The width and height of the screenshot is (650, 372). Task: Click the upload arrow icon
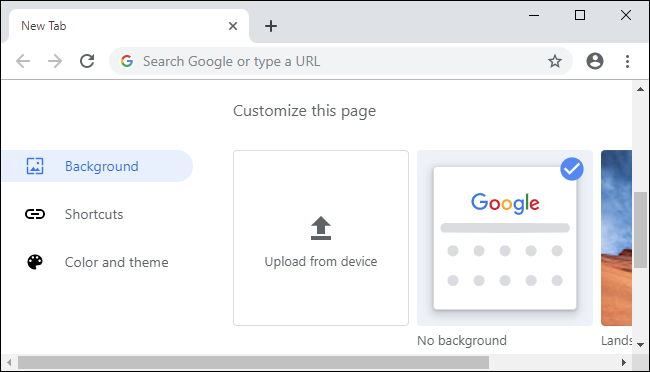(321, 228)
